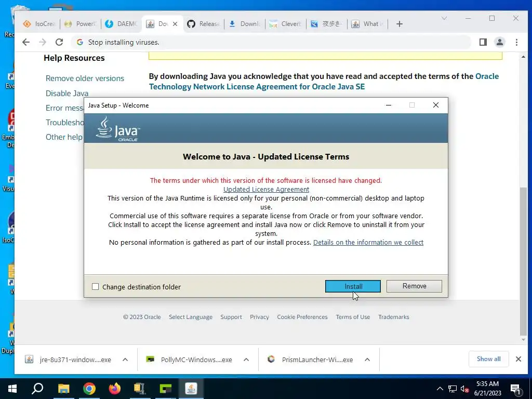Open the Chrome profile icon
The height and width of the screenshot is (399, 532).
point(500,42)
